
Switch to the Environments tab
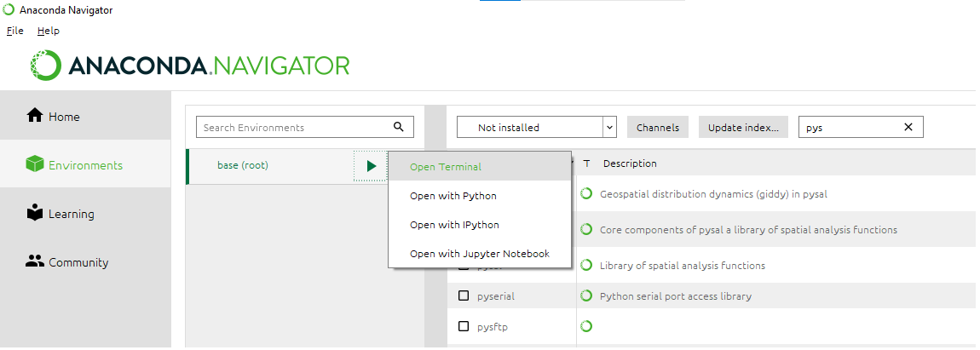tap(85, 165)
